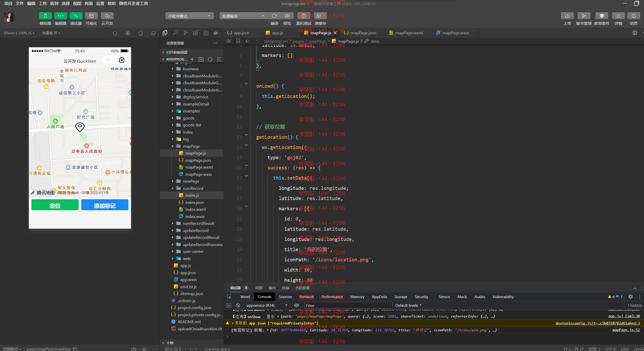Open the mapPage.js:52 source link
Screen dimensions: 644x351
coord(626,330)
